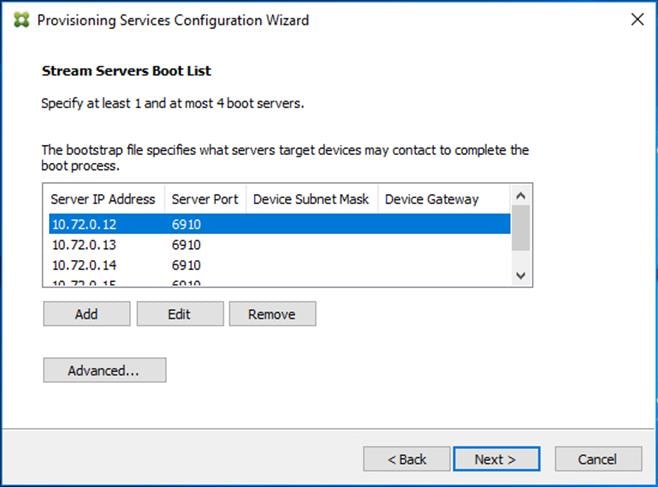Click the Server Port column header

point(205,199)
